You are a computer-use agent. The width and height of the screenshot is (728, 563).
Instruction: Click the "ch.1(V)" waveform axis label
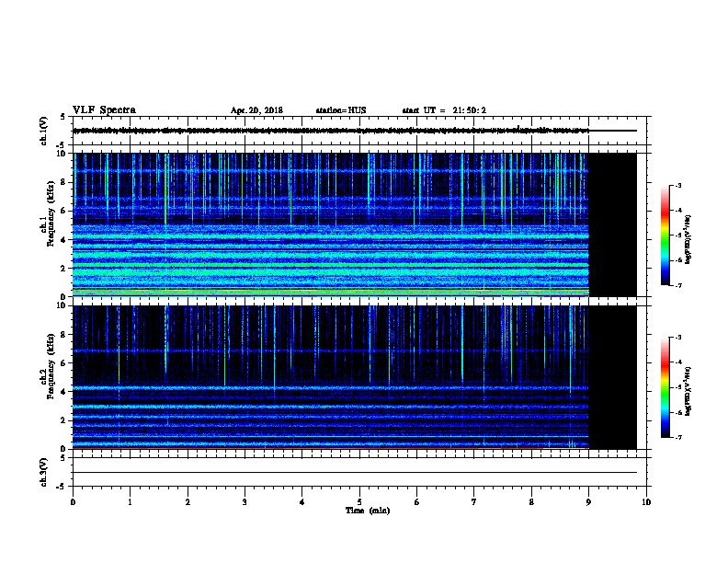43,131
